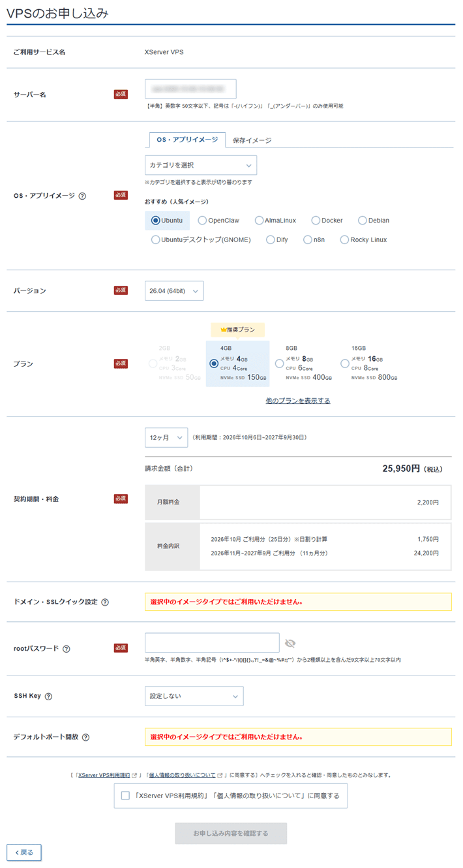
Task: Open the SSH Key 設定しない dropdown
Action: coord(194,696)
